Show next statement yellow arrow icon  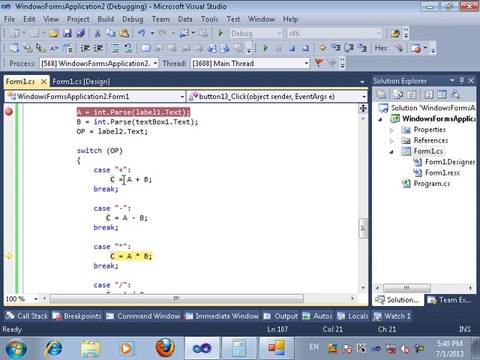click(322, 48)
